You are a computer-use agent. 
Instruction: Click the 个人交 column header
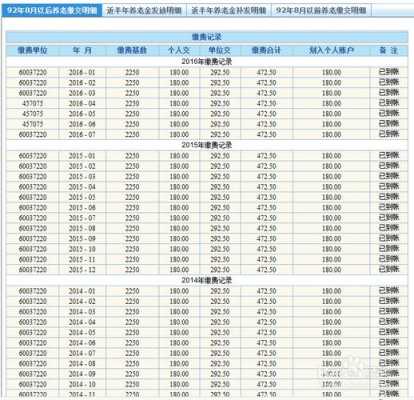tap(179, 50)
